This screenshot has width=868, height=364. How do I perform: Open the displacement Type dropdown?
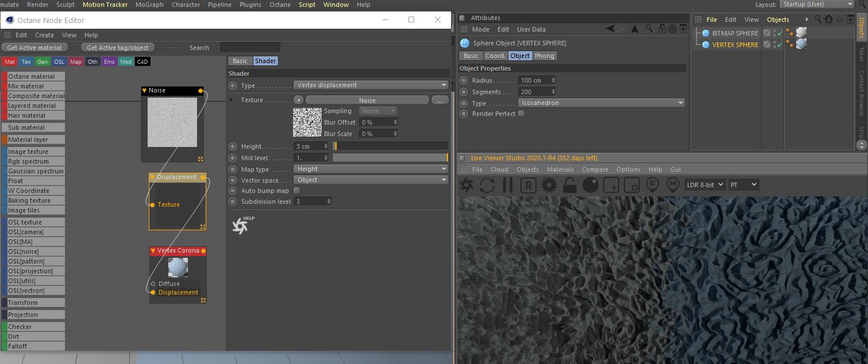coord(371,85)
